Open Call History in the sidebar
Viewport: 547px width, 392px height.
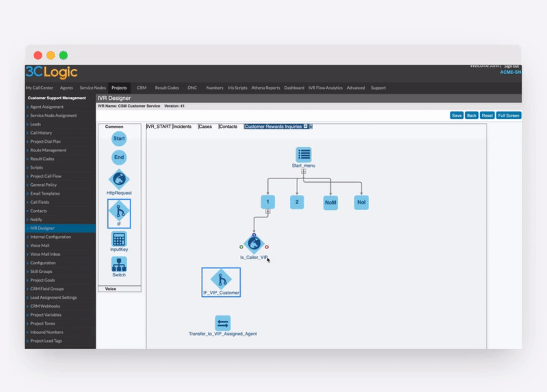[x=41, y=133]
